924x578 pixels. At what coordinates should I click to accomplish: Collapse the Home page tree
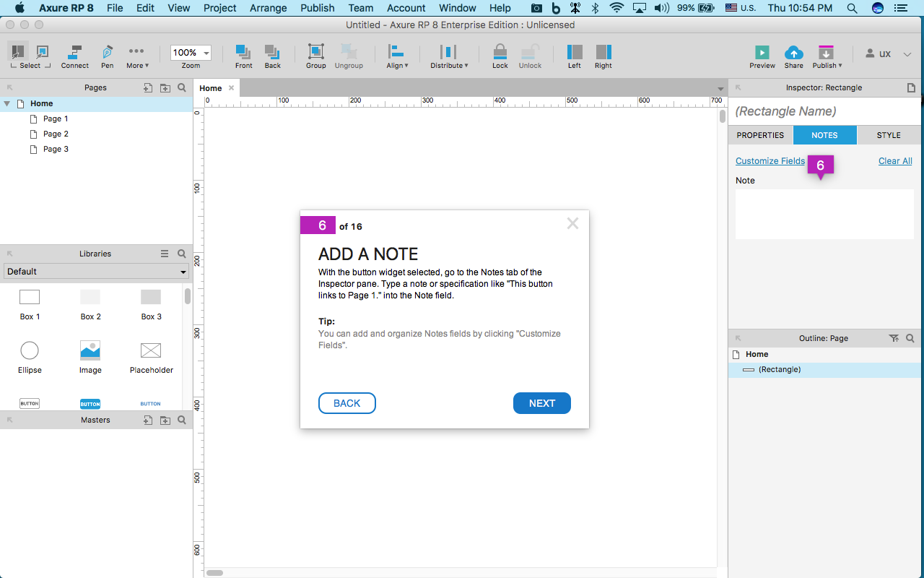pos(7,103)
